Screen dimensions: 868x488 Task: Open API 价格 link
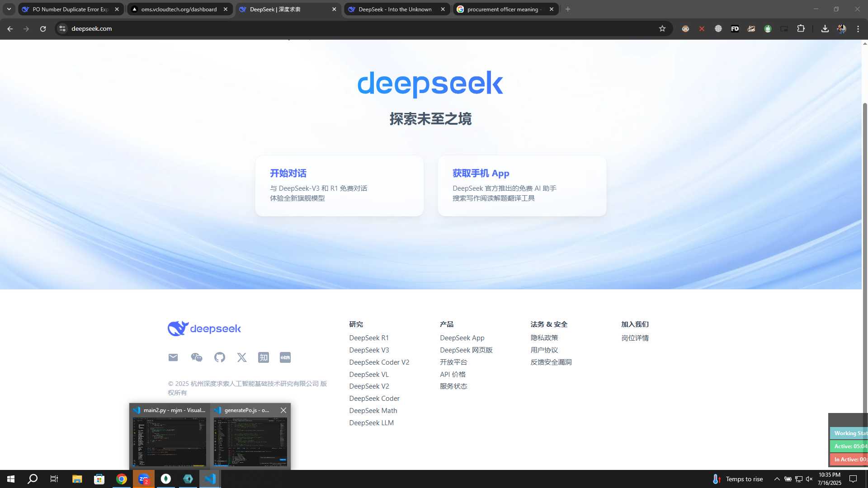453,375
